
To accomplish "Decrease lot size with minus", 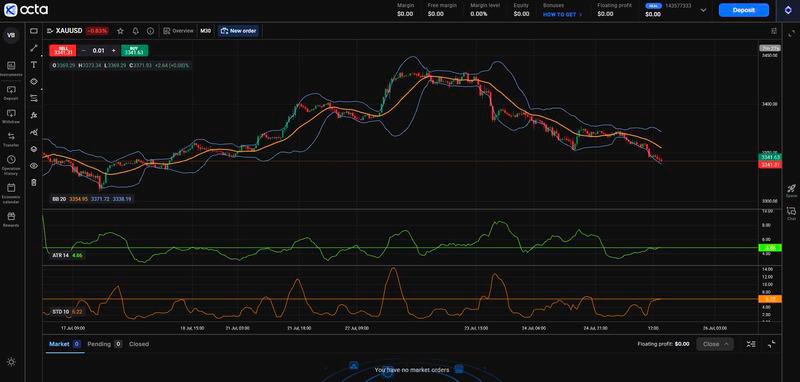I will point(84,50).
